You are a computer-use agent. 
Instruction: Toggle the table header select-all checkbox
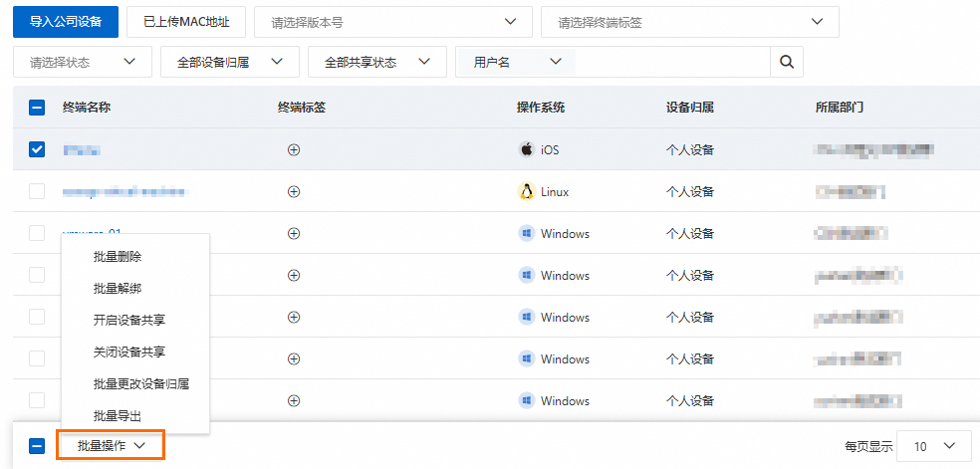pyautogui.click(x=37, y=108)
